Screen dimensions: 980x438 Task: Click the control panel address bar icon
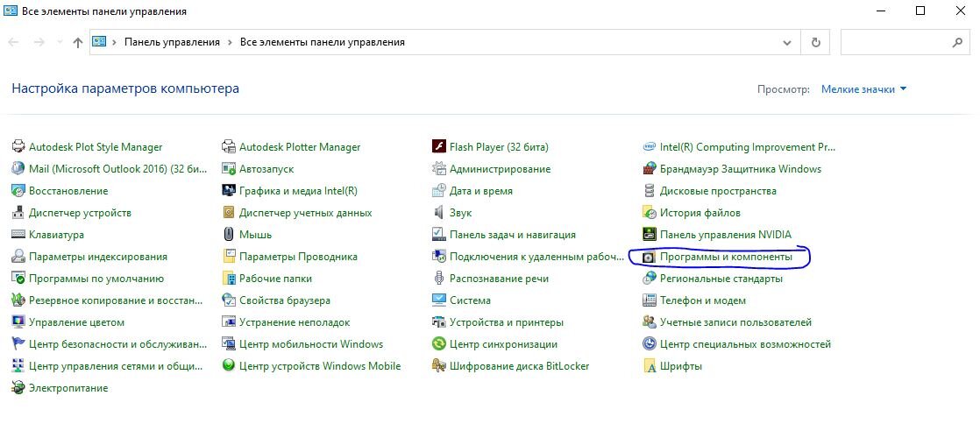(99, 43)
